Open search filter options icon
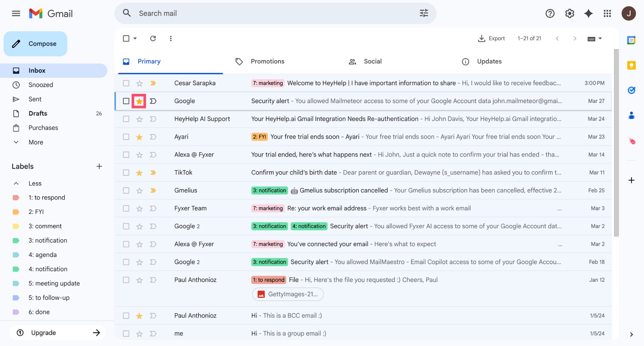Image resolution: width=644 pixels, height=346 pixels. coord(424,13)
